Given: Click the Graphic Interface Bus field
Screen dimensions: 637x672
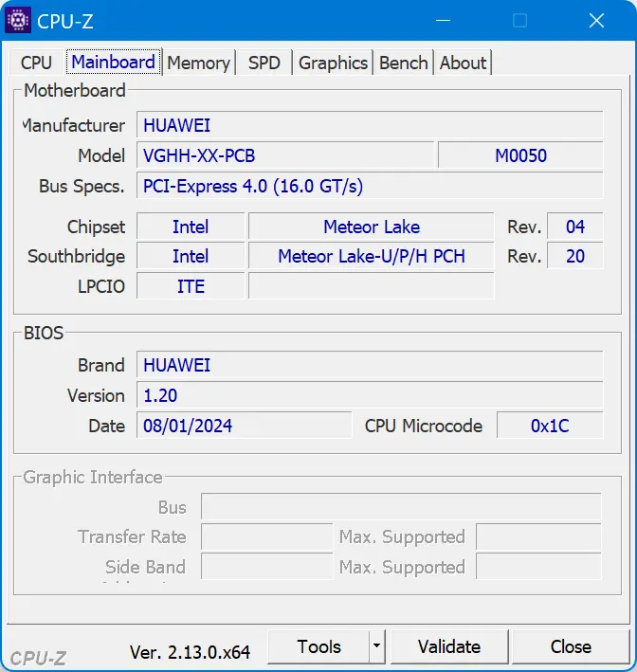Looking at the screenshot, I should click(401, 507).
